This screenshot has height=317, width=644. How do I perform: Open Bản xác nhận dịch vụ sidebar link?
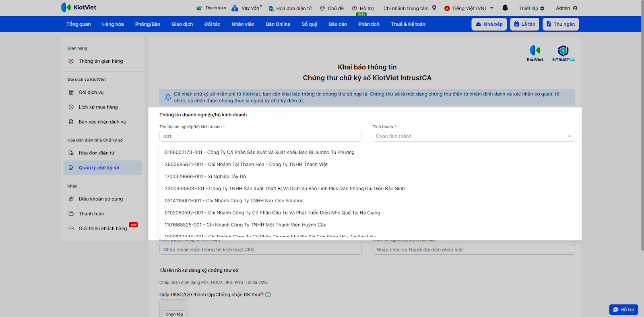pyautogui.click(x=103, y=122)
